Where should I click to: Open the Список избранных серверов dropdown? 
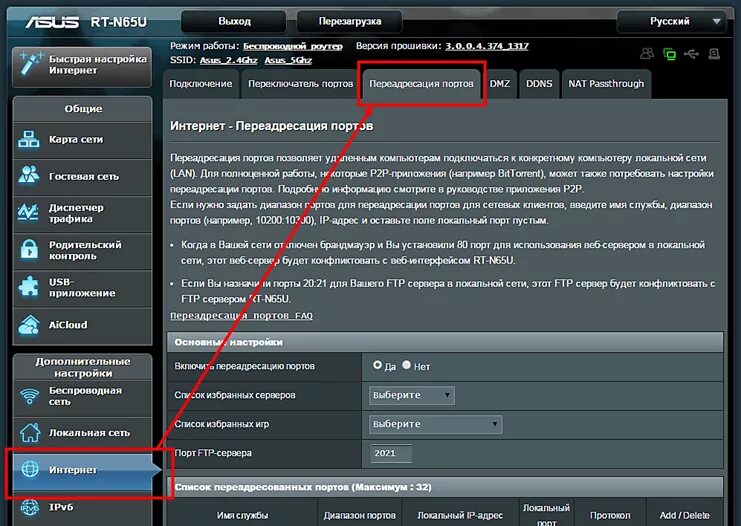click(412, 395)
